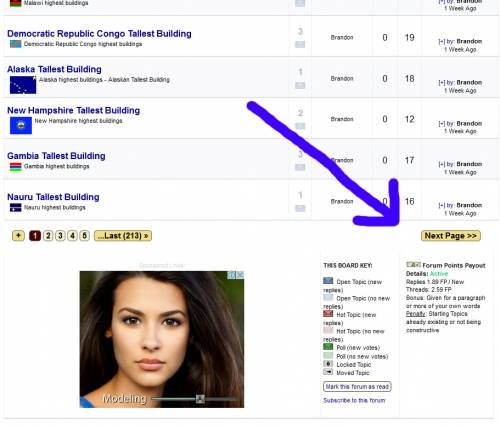The image size is (500, 426).
Task: Click the ad info icon
Action: click(232, 275)
